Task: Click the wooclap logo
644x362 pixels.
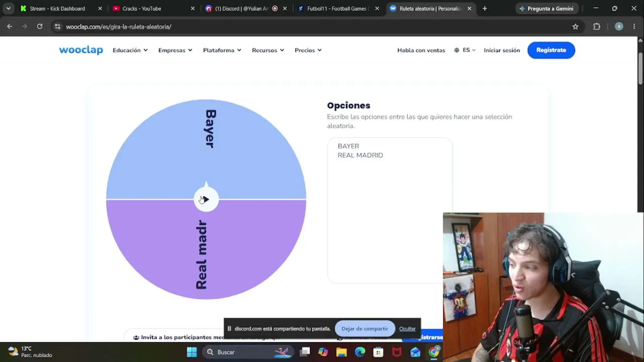Action: 81,50
